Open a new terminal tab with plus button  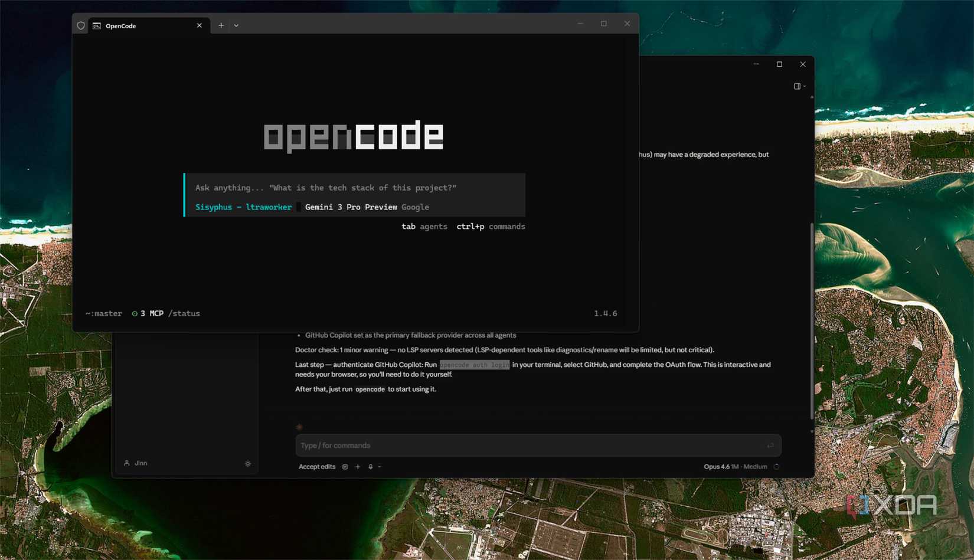pyautogui.click(x=221, y=25)
